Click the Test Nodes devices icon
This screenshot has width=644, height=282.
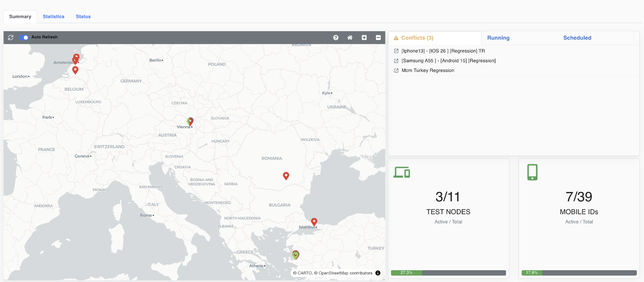(402, 172)
